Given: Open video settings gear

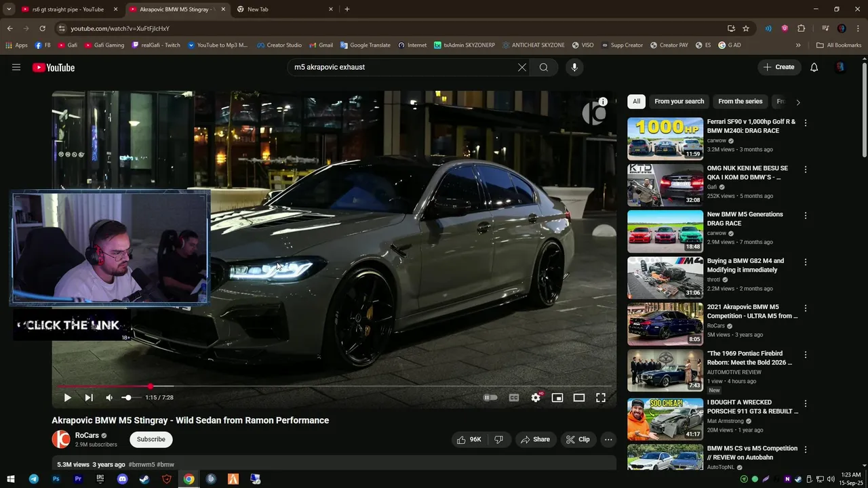Looking at the screenshot, I should [x=536, y=398].
